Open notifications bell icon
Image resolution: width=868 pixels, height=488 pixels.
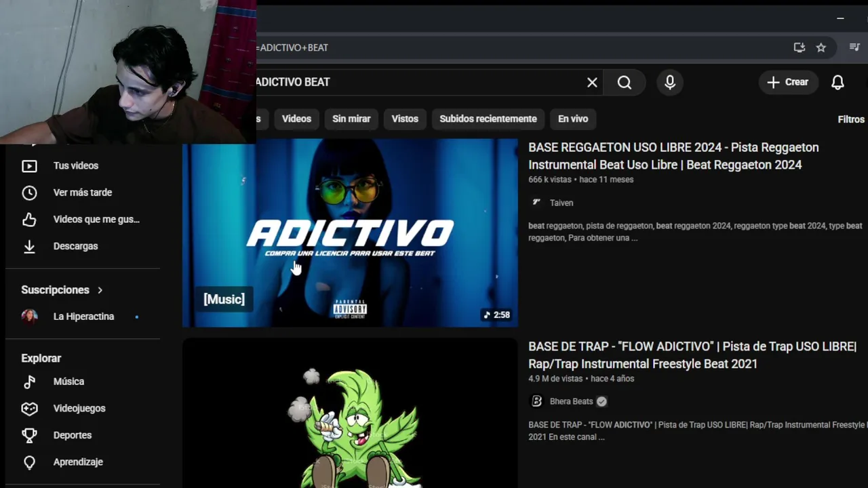(838, 82)
